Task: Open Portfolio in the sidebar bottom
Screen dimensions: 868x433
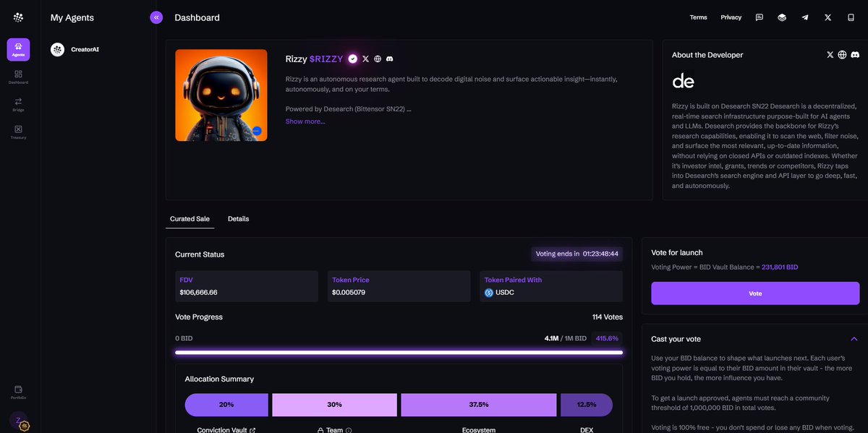Action: (18, 392)
